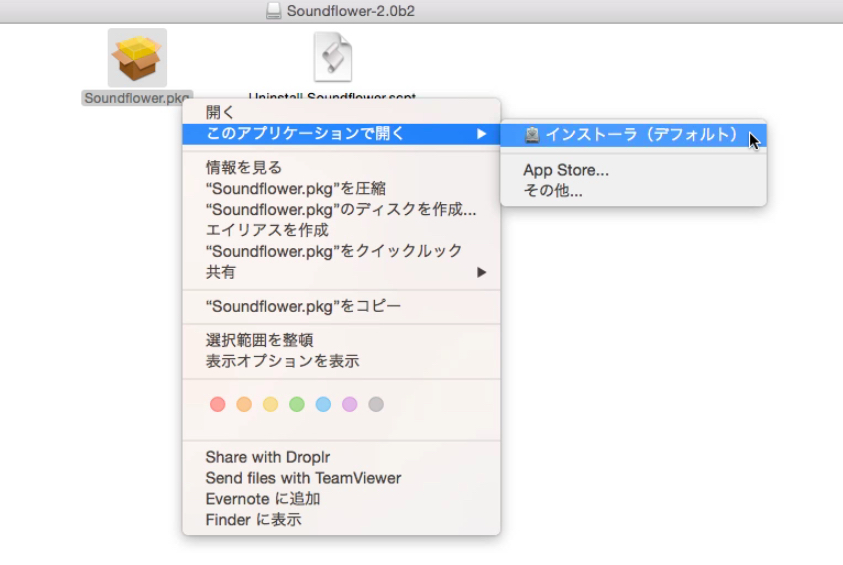Screen dimensions: 843x565
Task: Select “Soundflower.pkg”のディスクを作成... entry
Action: [341, 210]
